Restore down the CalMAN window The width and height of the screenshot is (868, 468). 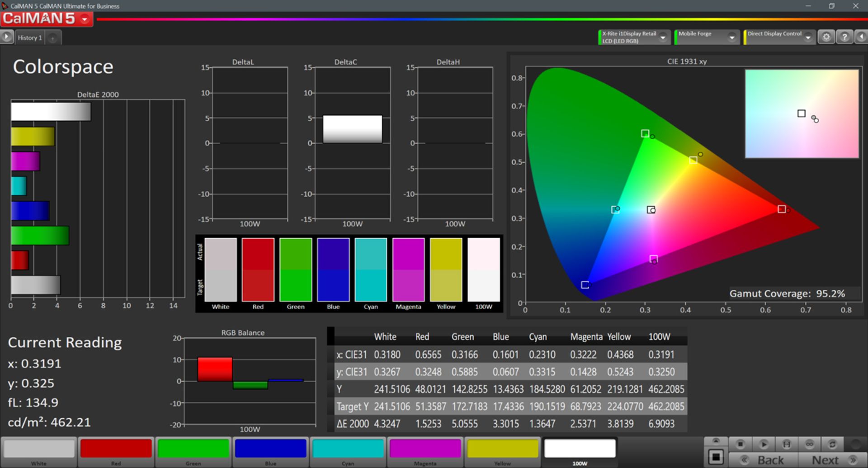click(x=831, y=6)
